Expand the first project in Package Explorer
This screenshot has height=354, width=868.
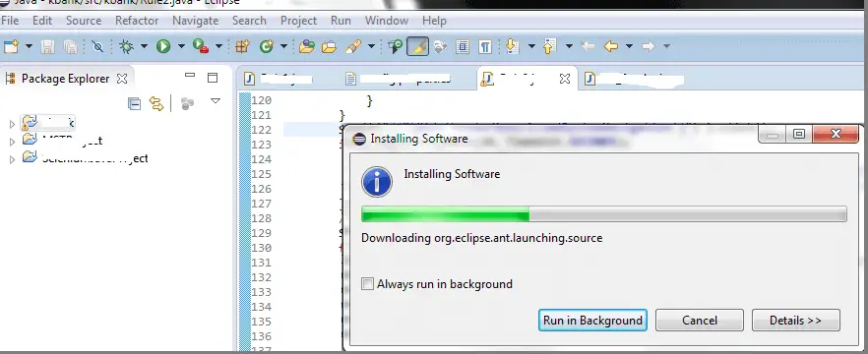coord(12,125)
